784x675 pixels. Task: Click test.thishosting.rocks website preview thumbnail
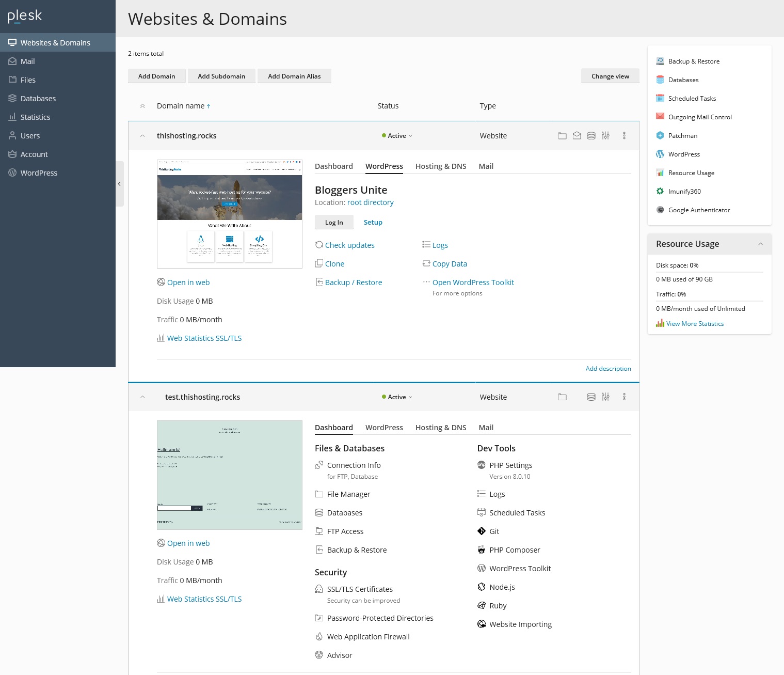[230, 475]
